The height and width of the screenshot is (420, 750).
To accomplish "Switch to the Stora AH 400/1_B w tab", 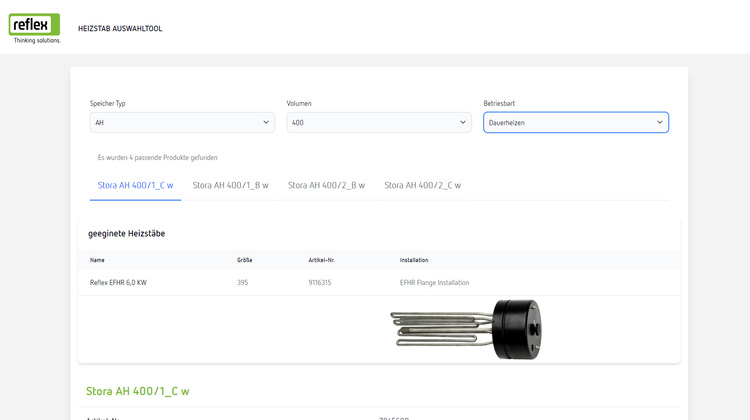I will pos(230,185).
